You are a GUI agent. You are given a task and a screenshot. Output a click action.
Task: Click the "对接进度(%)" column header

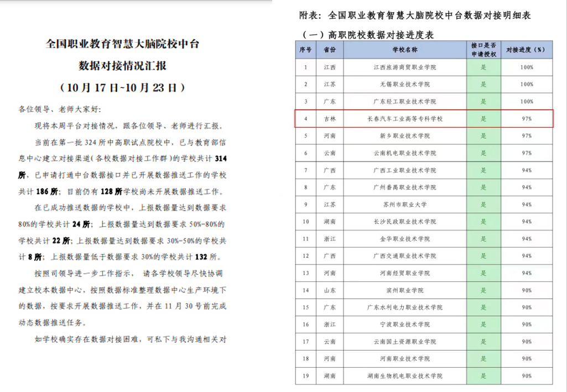pyautogui.click(x=527, y=50)
